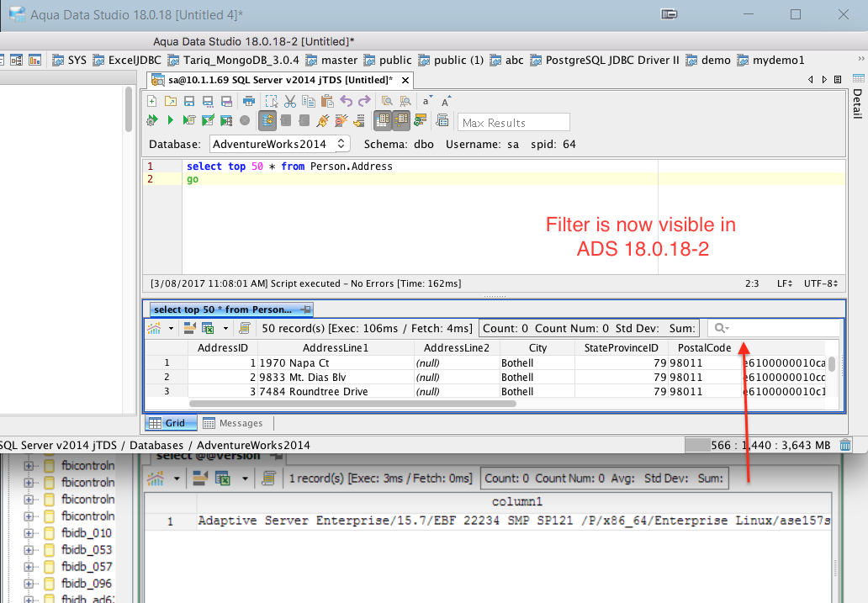This screenshot has width=868, height=603.
Task: Click the Redo arrow icon
Action: pos(364,101)
